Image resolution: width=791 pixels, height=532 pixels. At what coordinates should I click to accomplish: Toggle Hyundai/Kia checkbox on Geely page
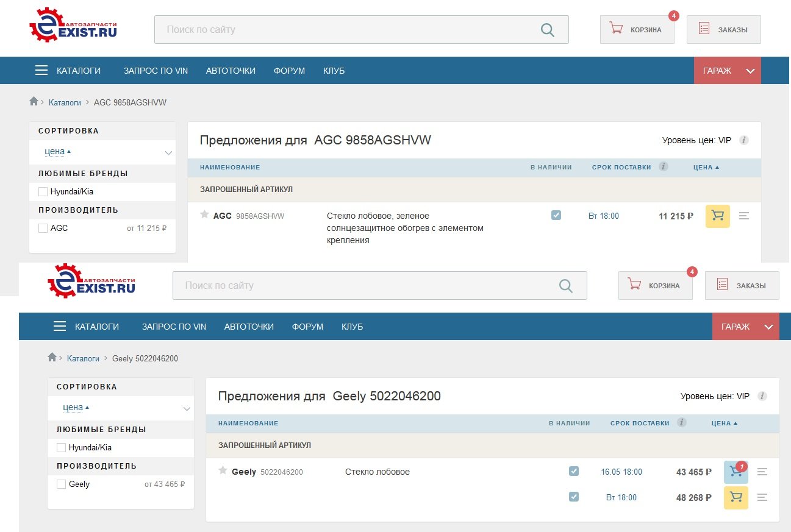[x=61, y=447]
